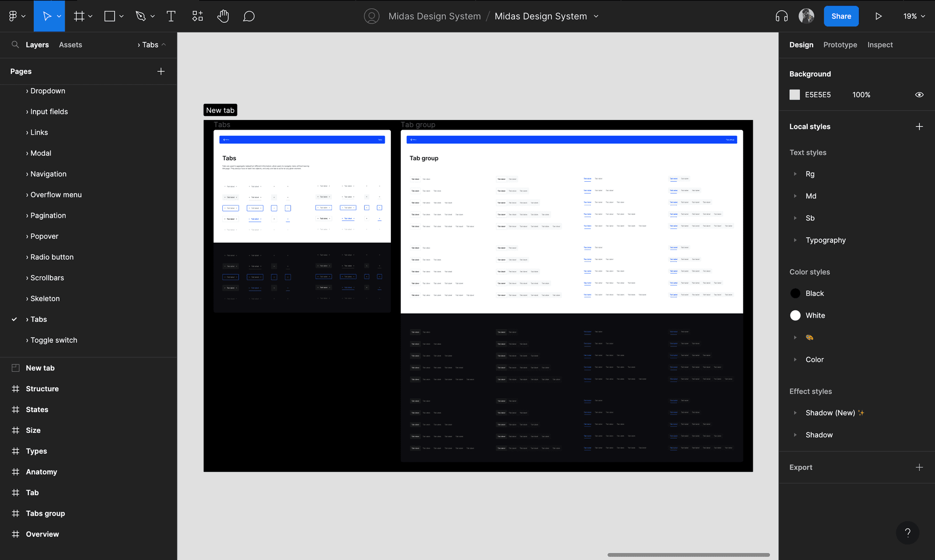The height and width of the screenshot is (560, 935).
Task: Open the help question mark button
Action: pyautogui.click(x=908, y=533)
